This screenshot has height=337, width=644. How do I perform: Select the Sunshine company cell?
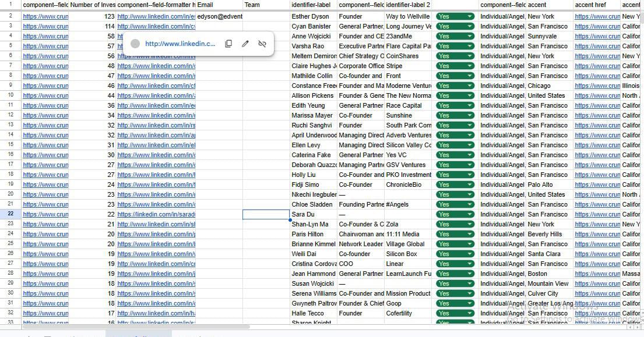(408, 115)
